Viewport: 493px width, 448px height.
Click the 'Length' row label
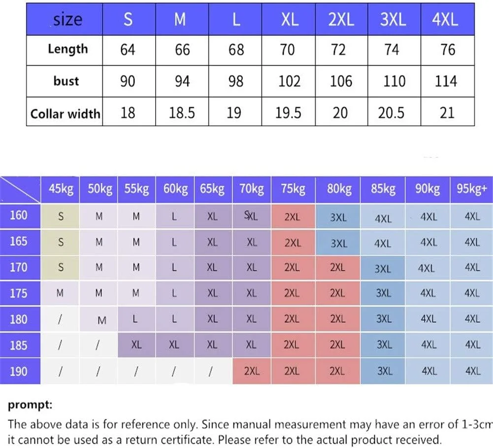click(68, 49)
